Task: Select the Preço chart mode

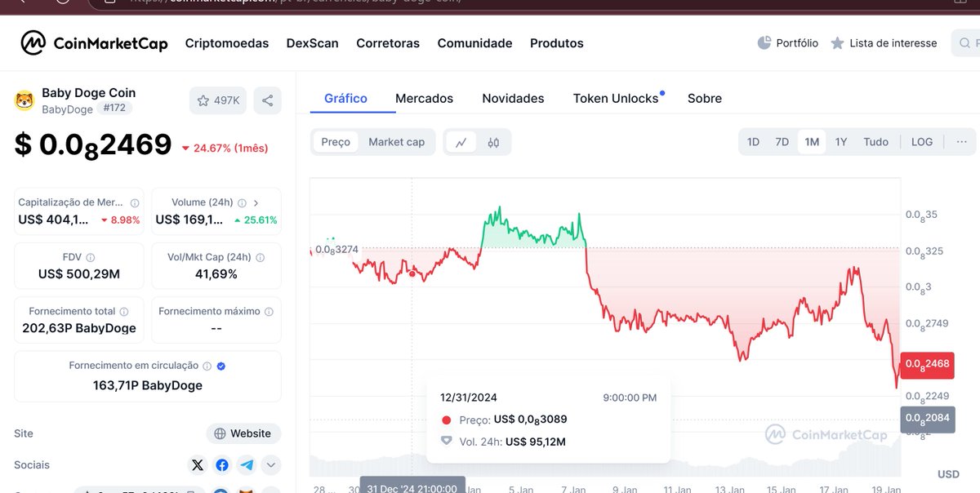Action: tap(336, 142)
